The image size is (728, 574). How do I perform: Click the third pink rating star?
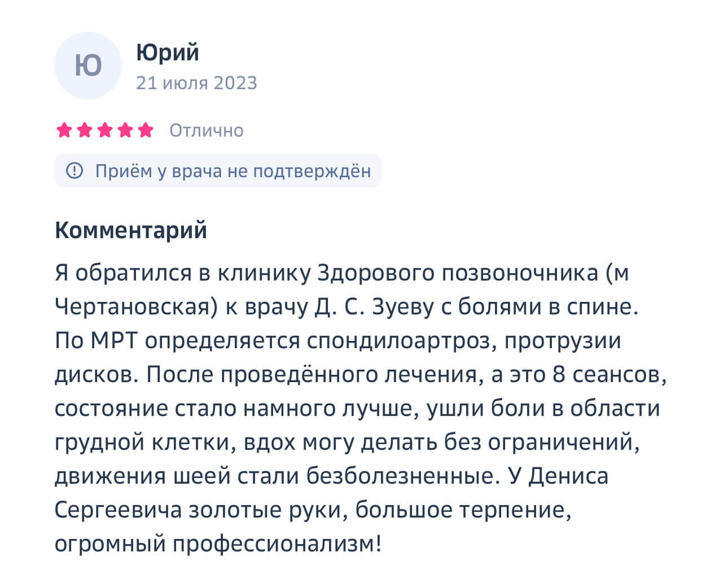click(105, 130)
